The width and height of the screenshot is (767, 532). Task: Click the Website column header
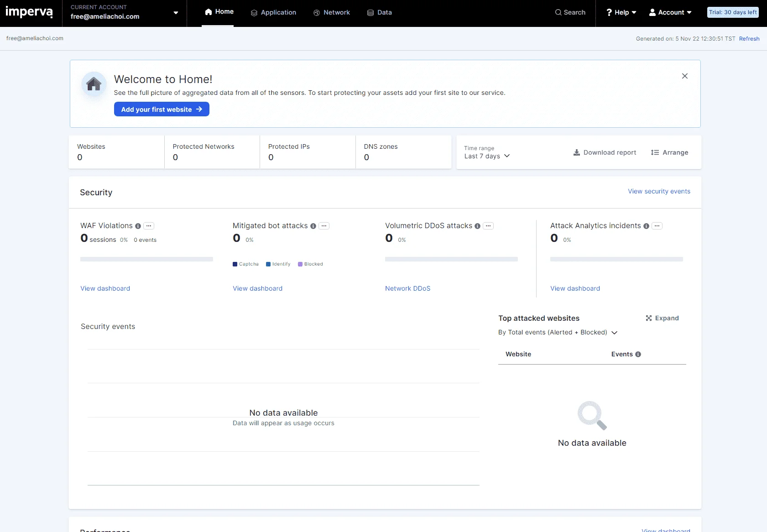518,354
